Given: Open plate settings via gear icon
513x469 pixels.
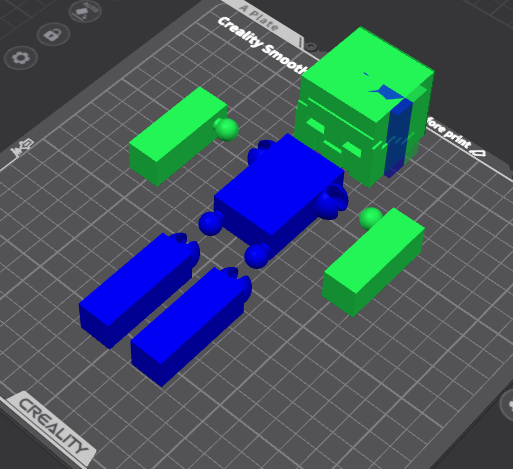Looking at the screenshot, I should (21, 58).
